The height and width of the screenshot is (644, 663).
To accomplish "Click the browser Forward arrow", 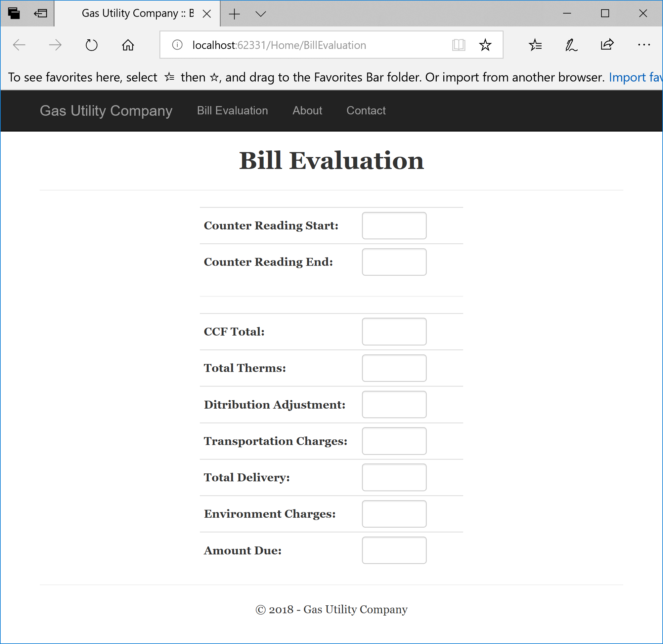I will [x=55, y=45].
